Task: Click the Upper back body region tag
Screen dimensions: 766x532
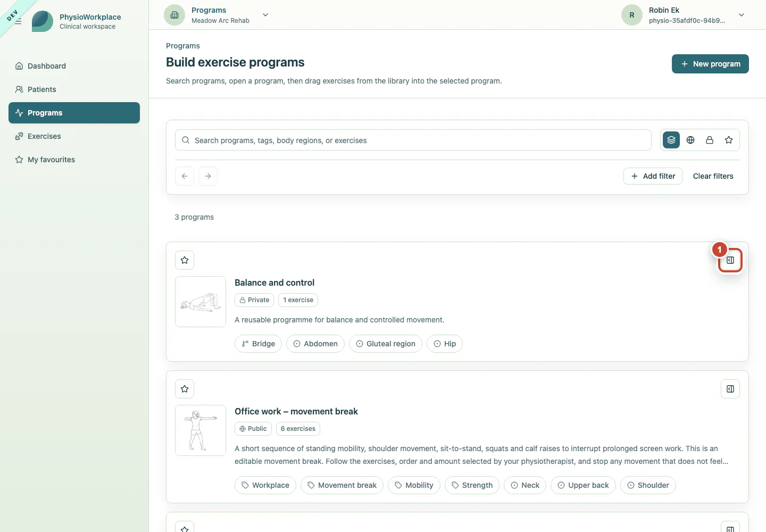Action: click(x=583, y=485)
